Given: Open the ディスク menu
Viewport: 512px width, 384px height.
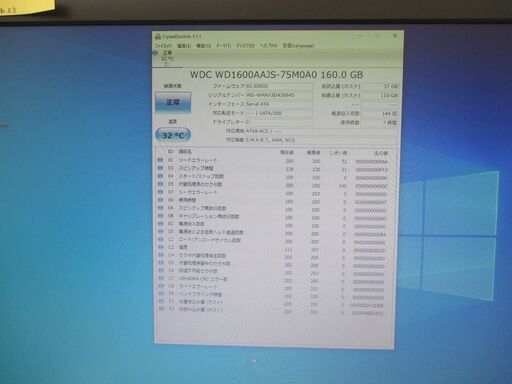Looking at the screenshot, I should point(245,46).
